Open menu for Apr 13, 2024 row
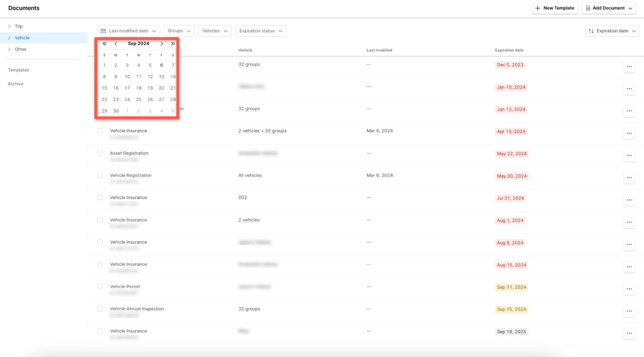 click(629, 133)
